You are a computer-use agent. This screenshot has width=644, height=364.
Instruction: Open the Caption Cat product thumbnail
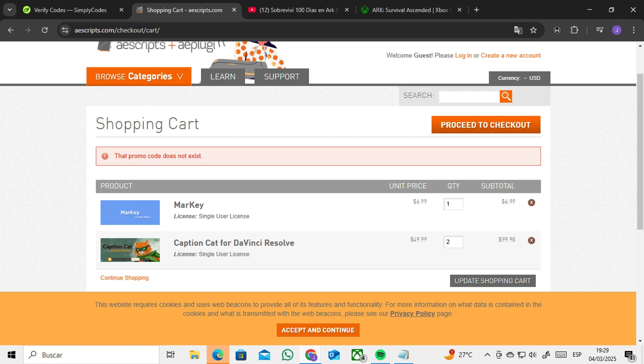pyautogui.click(x=130, y=250)
